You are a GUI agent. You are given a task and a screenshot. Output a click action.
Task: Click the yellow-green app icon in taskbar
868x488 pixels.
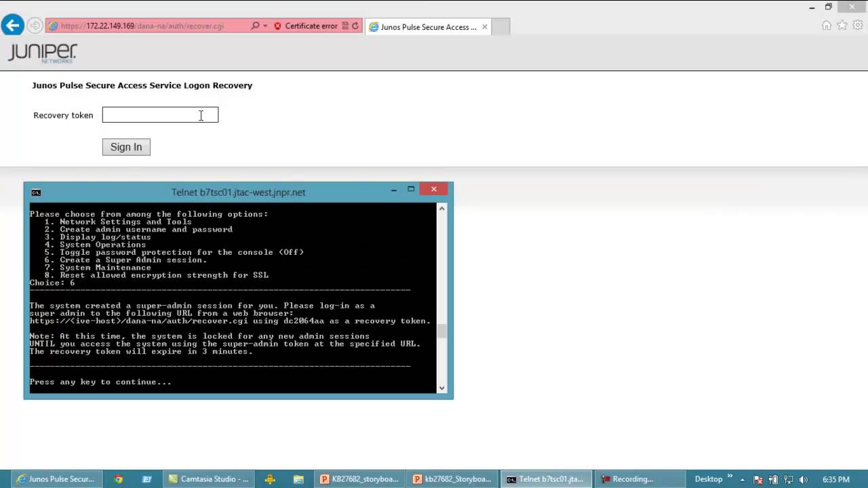click(x=270, y=479)
